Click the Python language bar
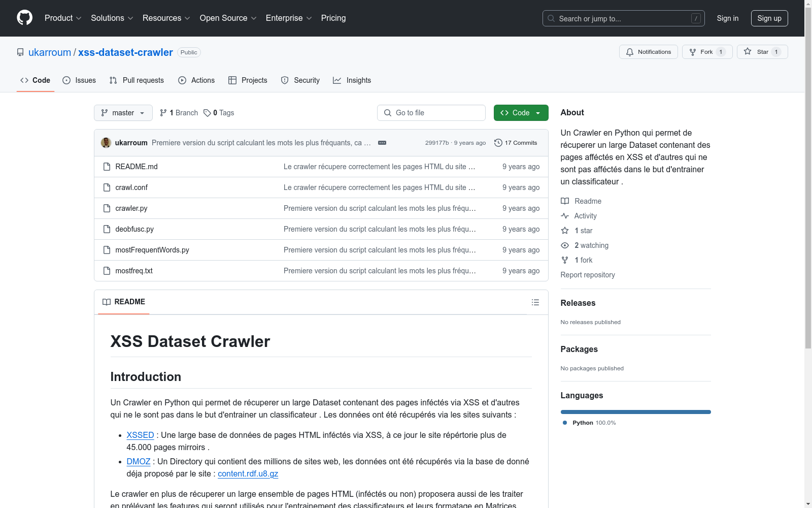This screenshot has height=508, width=812. (636, 412)
